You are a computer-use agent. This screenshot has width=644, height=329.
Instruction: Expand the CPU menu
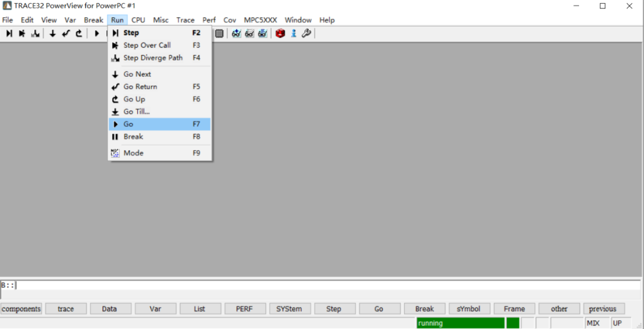[138, 20]
